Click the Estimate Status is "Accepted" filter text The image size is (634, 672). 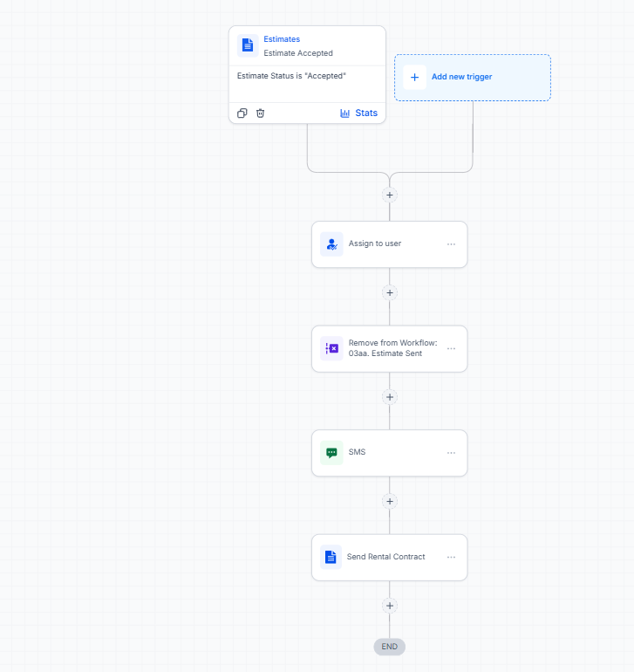point(291,76)
